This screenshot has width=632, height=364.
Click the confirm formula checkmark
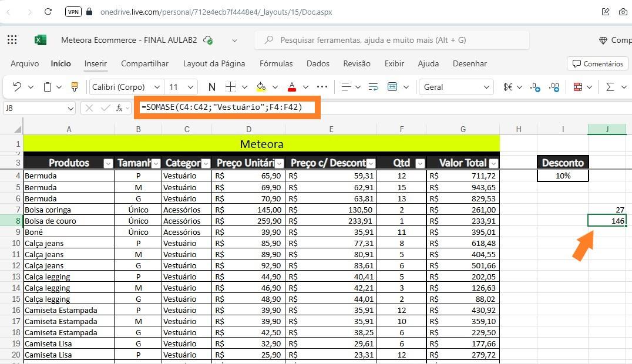[x=106, y=108]
